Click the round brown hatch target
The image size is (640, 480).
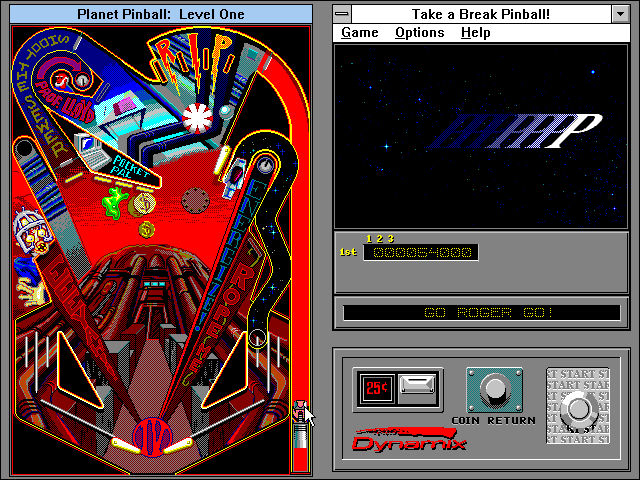pos(196,200)
